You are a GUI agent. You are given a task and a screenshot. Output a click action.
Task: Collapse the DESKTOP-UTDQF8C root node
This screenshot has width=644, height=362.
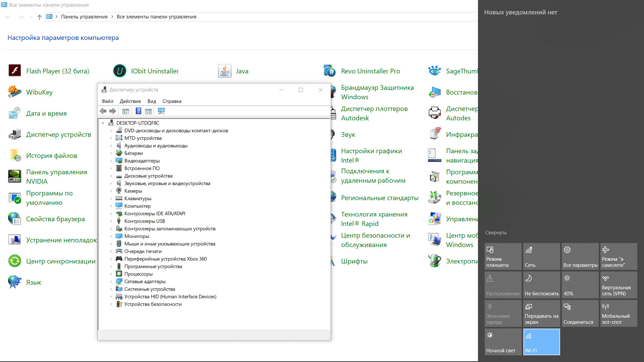point(103,123)
